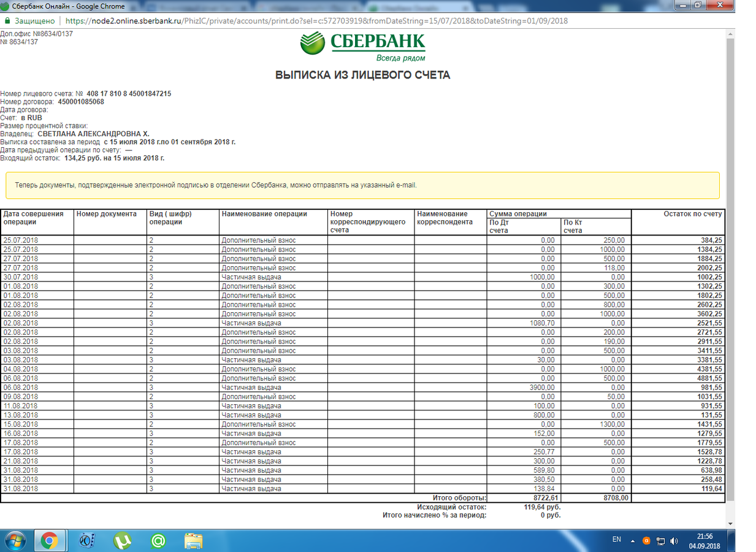756x552 pixels.
Task: Open the green @ Mail.ru Agent icon
Action: click(158, 540)
